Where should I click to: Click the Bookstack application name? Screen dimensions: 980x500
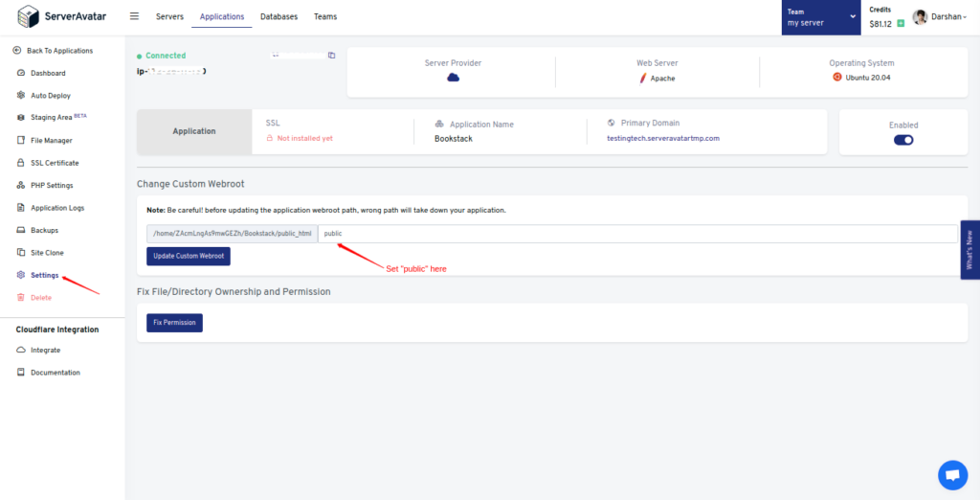point(454,139)
